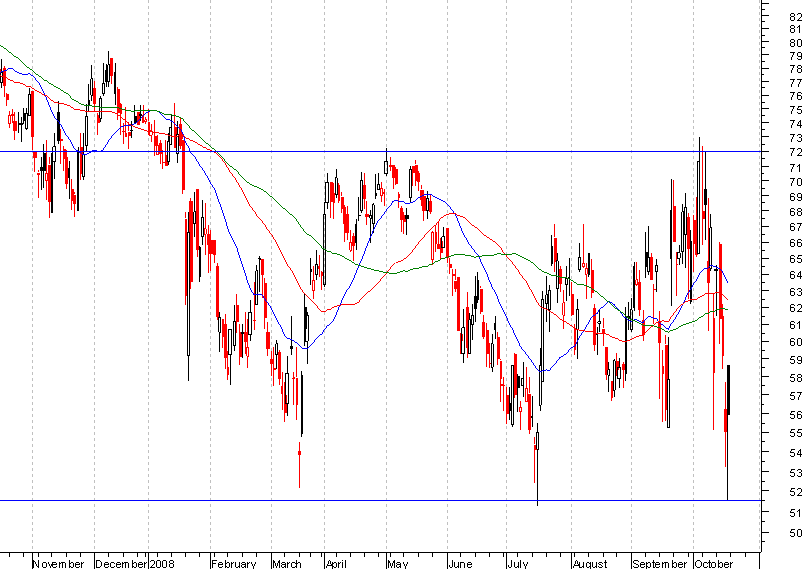Click price level 68 on the scale
This screenshot has height=569, width=806.
[796, 212]
